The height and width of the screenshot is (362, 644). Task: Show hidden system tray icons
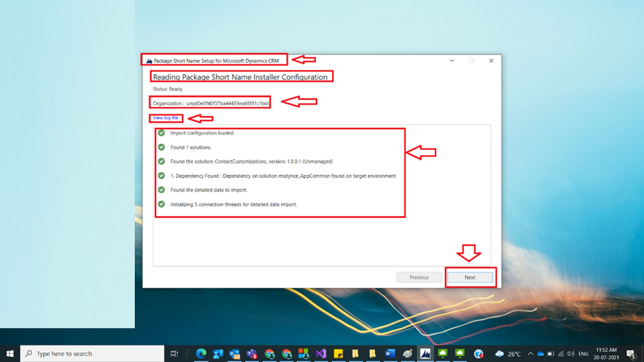click(x=530, y=354)
